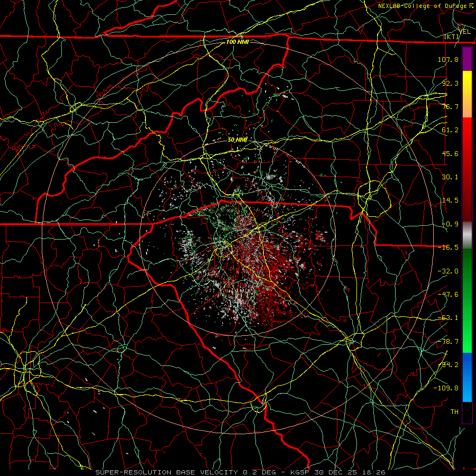Click the -16.5 value on the velocity scale
This screenshot has width=476, height=476.
(448, 248)
